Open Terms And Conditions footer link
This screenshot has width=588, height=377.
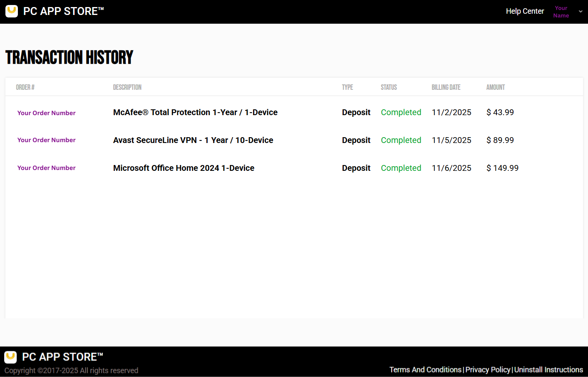pos(425,370)
